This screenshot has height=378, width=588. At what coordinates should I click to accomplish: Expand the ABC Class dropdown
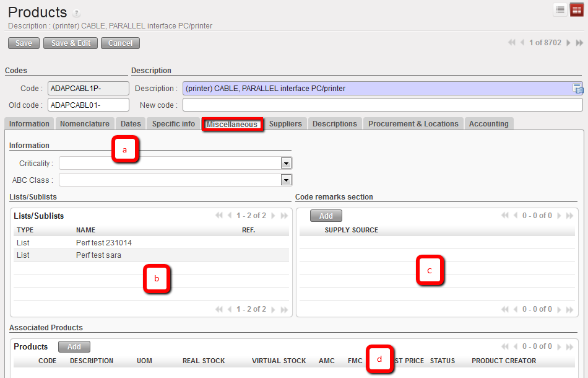pos(286,180)
